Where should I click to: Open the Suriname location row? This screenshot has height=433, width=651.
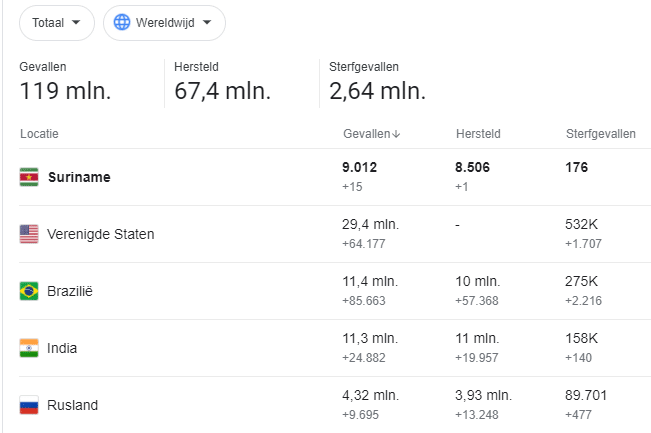point(335,177)
